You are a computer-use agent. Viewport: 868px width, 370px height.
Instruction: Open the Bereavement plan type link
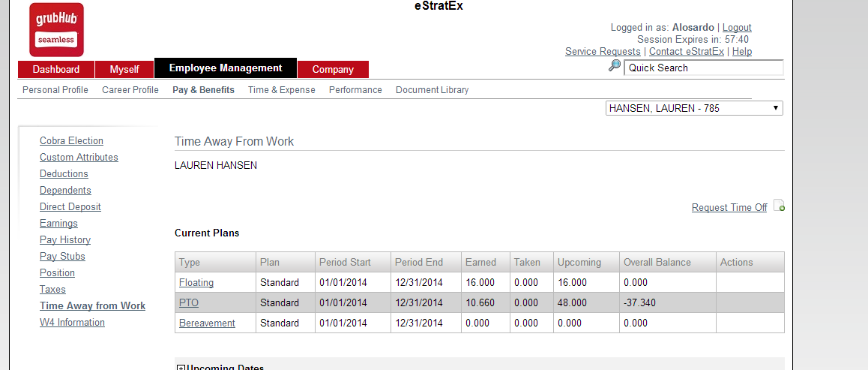point(207,323)
